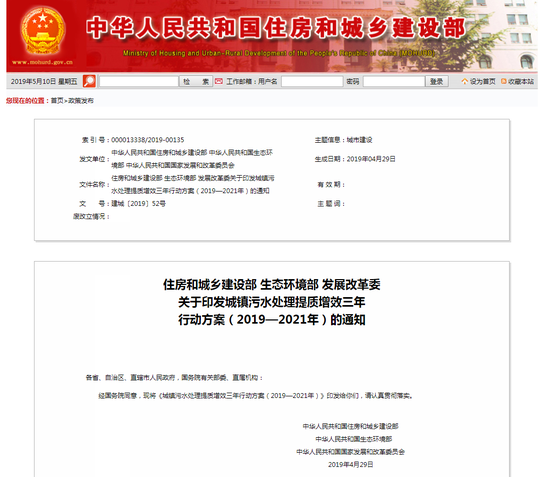Viewport: 550px width, 477px height.
Task: Click the signature 中华人民共和国住房和城乡建设部
Action: 350,426
